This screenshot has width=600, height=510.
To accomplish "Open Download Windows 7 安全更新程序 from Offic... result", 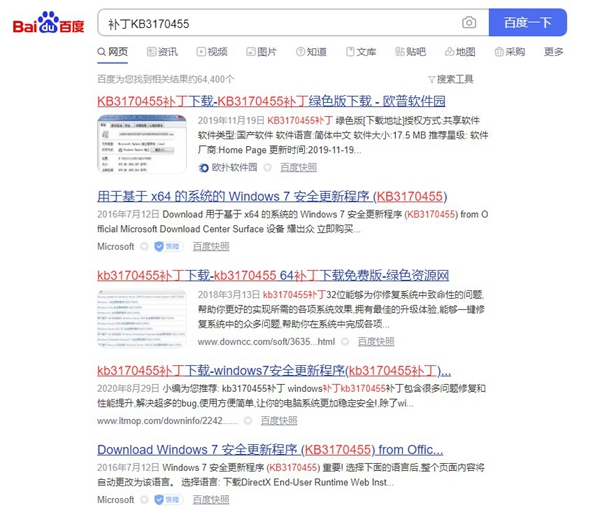I will point(270,450).
